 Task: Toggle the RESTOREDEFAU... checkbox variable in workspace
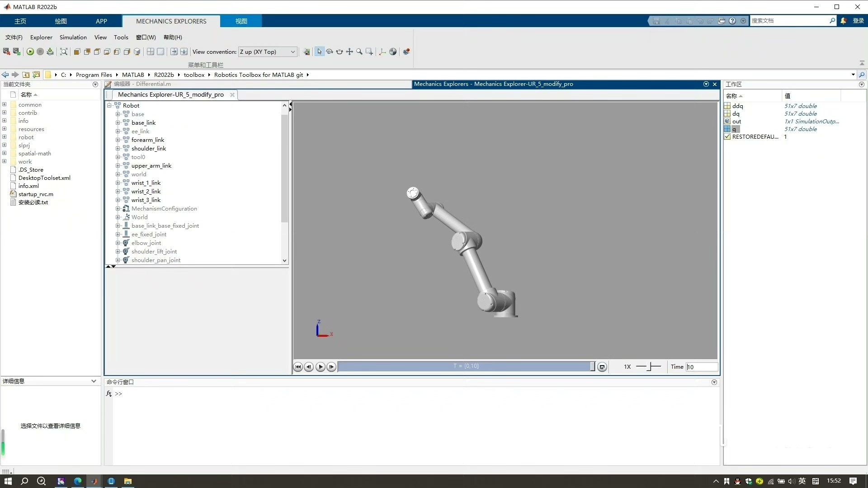pyautogui.click(x=727, y=137)
